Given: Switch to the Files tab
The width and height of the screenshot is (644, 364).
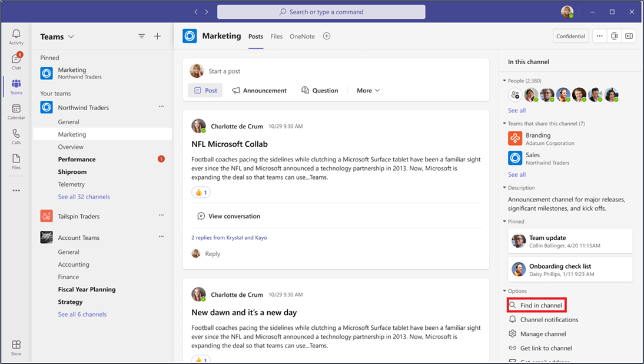Looking at the screenshot, I should [277, 36].
